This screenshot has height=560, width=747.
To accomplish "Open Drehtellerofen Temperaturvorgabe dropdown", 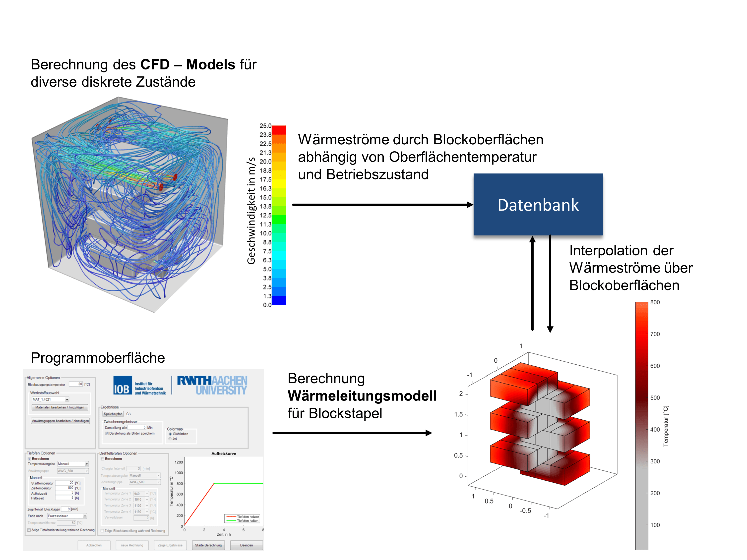I will 145,475.
